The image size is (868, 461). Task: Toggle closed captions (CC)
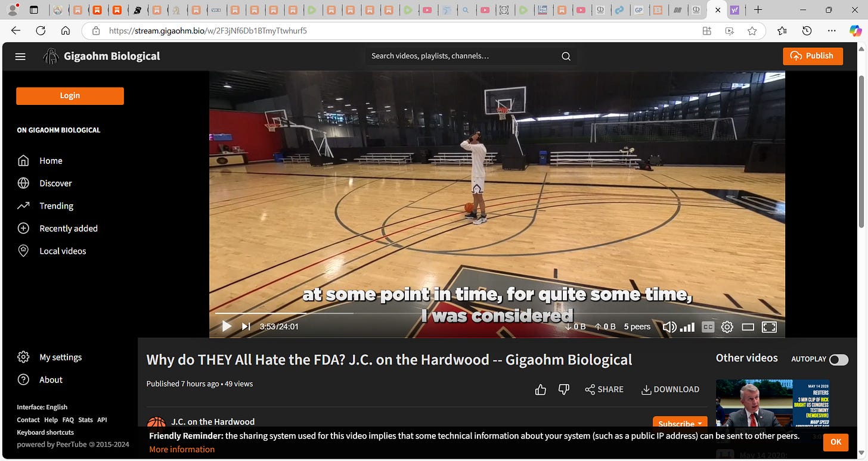(x=708, y=326)
